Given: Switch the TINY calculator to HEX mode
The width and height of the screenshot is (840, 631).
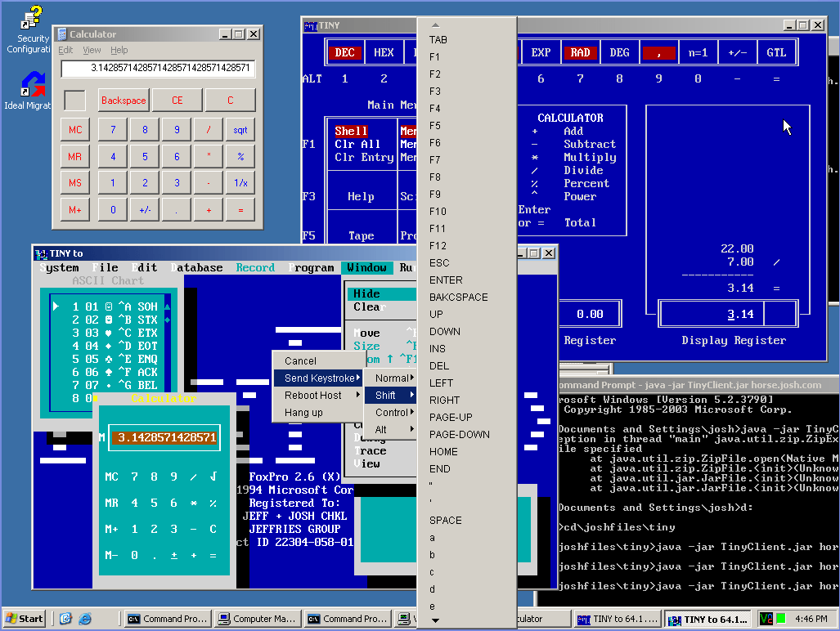Looking at the screenshot, I should tap(384, 51).
